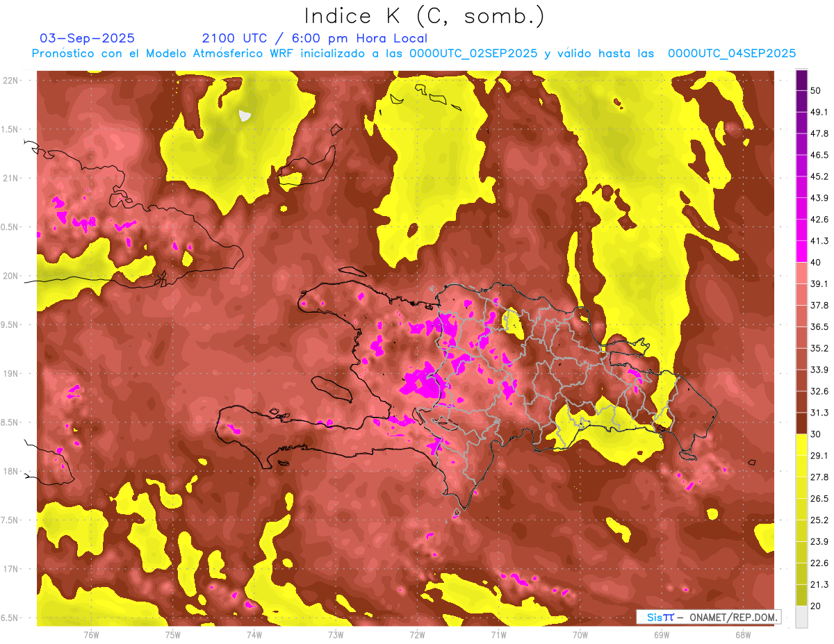The image size is (834, 644).
Task: Click the legend value "41.3"
Action: [x=818, y=241]
